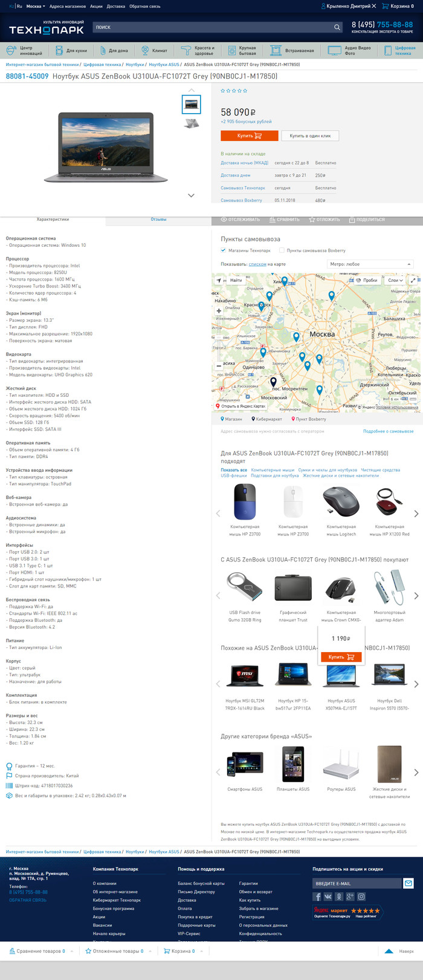The image size is (423, 980).
Task: Switch to the Характеристики tab
Action: pos(53,220)
